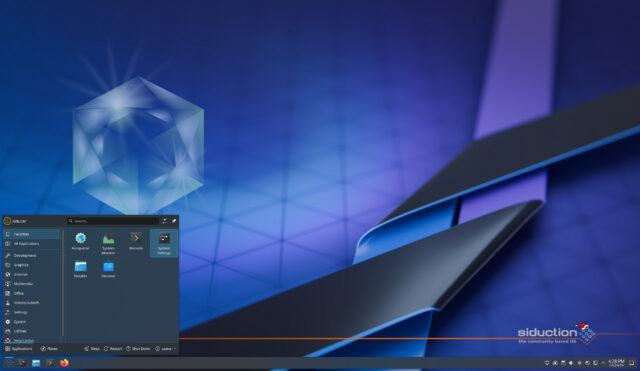This screenshot has height=371, width=640.
Task: Switch to the Places tab
Action: point(49,349)
